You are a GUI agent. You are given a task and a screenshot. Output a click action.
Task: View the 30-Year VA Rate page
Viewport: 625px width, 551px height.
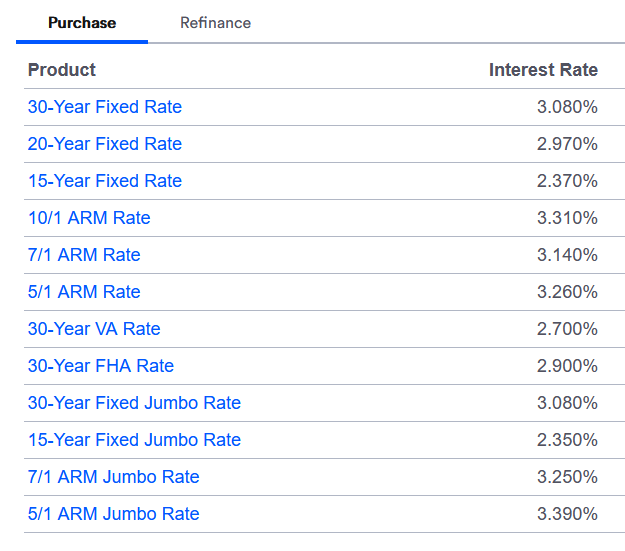coord(94,329)
